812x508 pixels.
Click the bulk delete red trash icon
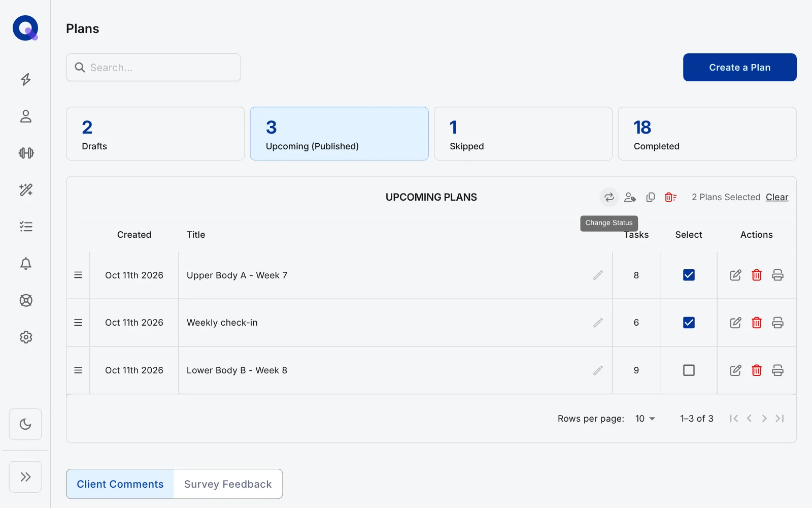(x=670, y=197)
